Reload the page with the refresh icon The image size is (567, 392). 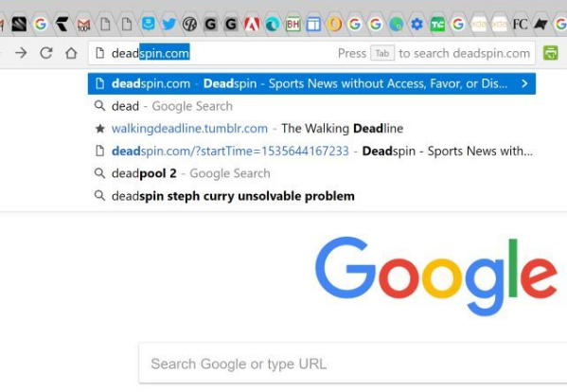click(46, 53)
